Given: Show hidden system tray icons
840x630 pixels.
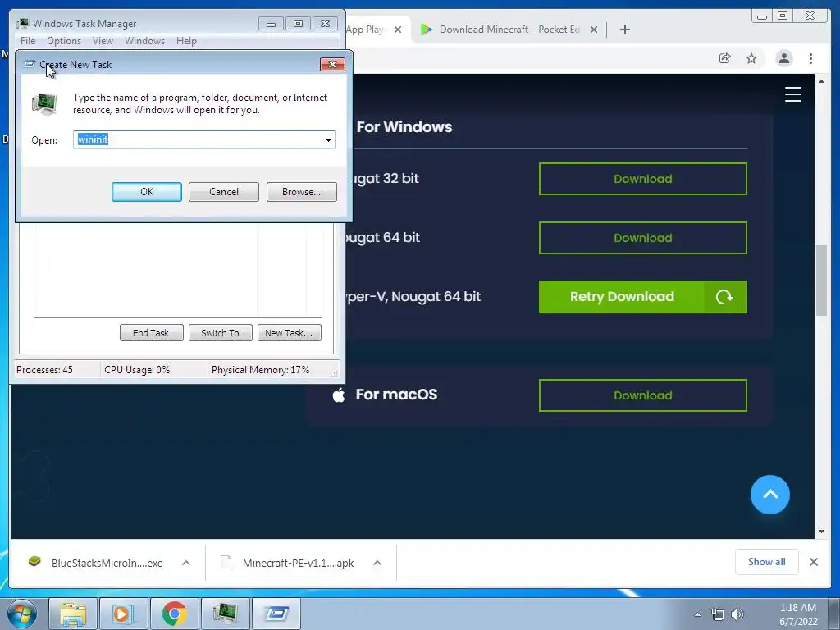Looking at the screenshot, I should [697, 614].
